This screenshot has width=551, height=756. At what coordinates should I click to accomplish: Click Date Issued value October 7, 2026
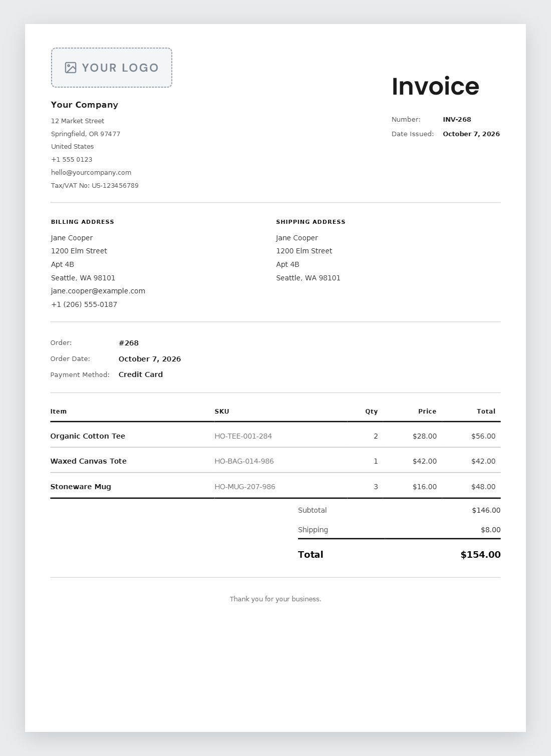pyautogui.click(x=471, y=134)
